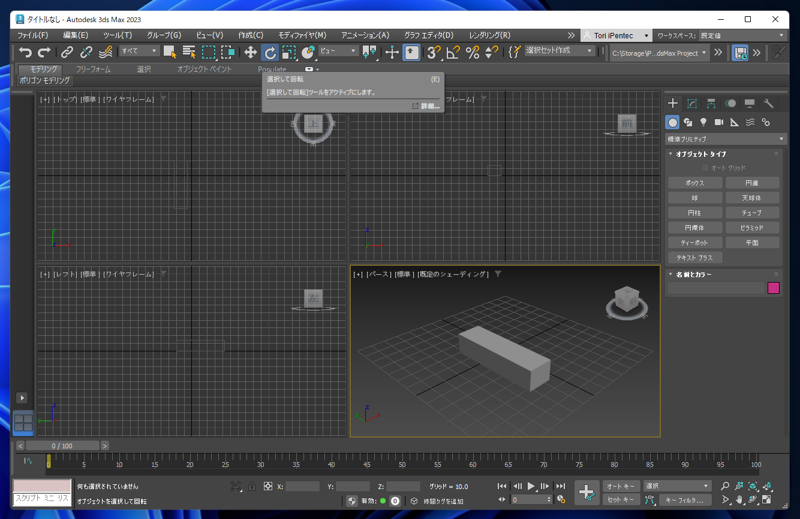
Task: Open the モディファイヤ(M) menu
Action: point(302,35)
